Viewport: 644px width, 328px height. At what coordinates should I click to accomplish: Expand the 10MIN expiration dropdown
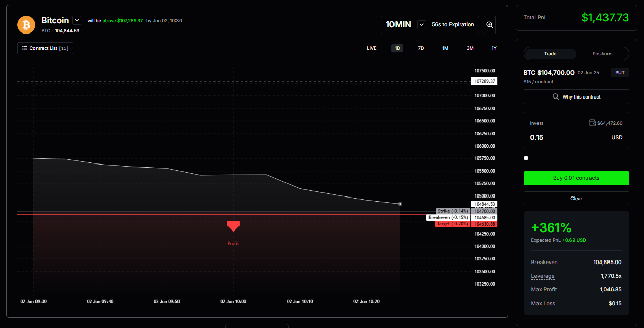[422, 24]
